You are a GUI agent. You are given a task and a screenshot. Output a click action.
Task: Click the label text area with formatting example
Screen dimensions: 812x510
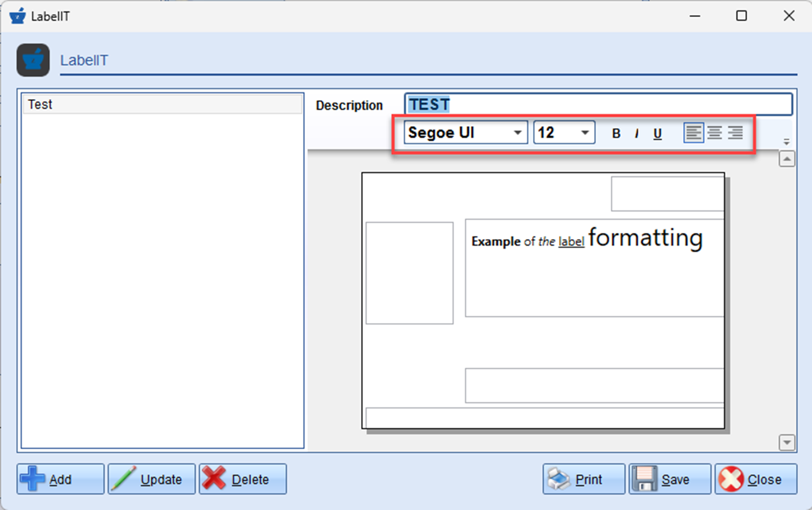[x=594, y=268]
